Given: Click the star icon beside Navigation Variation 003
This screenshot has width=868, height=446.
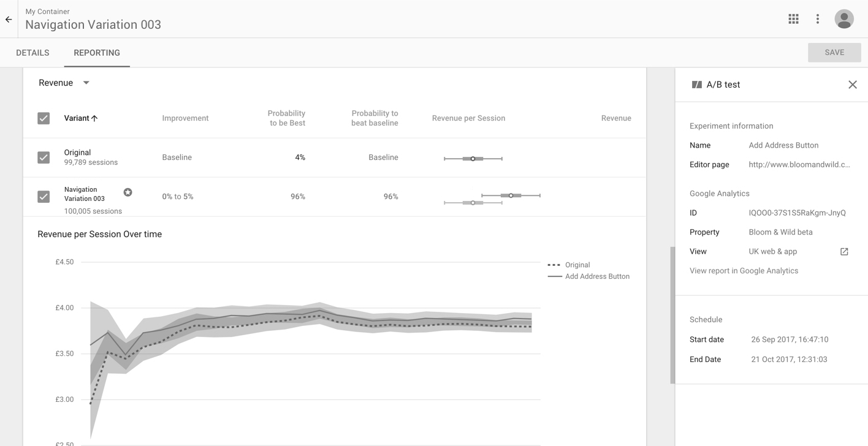Looking at the screenshot, I should point(128,192).
